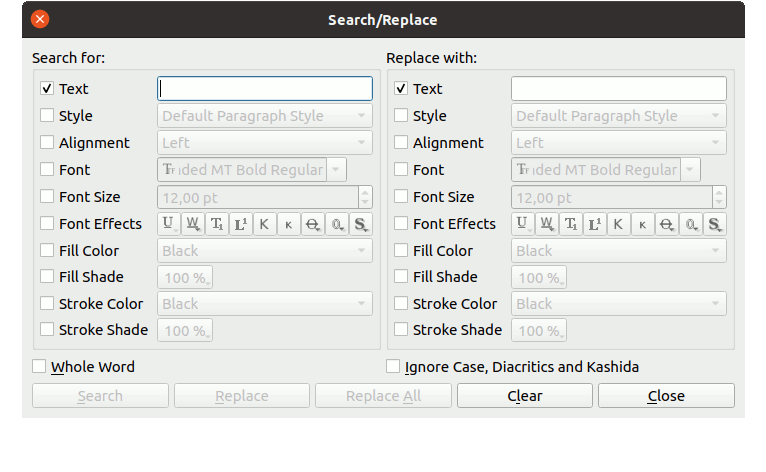Click the Close button at bottom right
Image resolution: width=766 pixels, height=472 pixels.
666,396
